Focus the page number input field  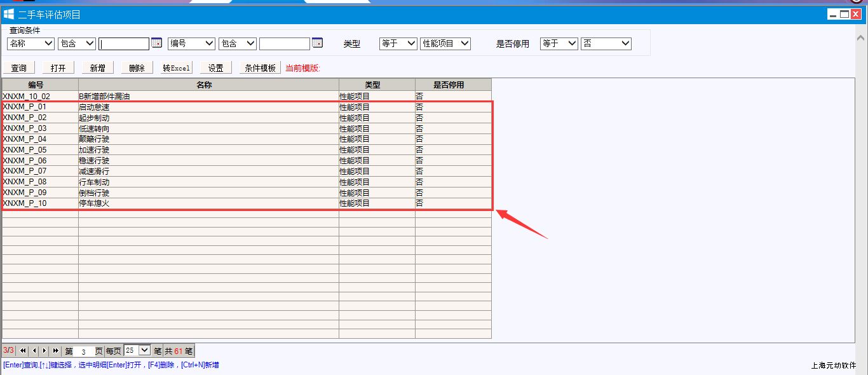pyautogui.click(x=83, y=351)
